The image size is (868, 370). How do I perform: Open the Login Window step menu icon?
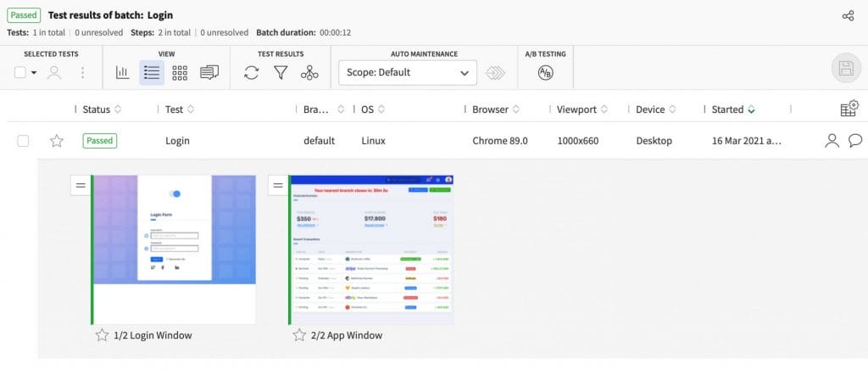click(81, 186)
